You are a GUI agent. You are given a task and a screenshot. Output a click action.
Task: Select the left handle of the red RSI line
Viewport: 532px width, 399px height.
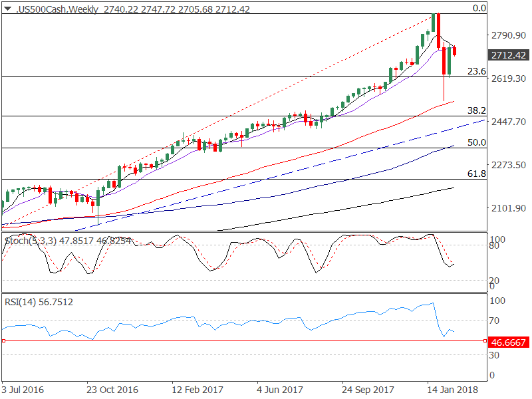(3, 340)
